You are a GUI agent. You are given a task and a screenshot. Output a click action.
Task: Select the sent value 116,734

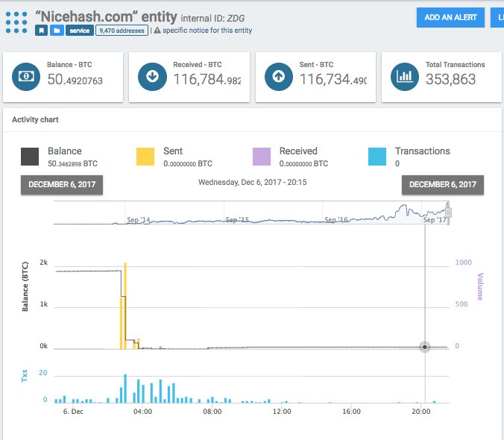click(333, 80)
